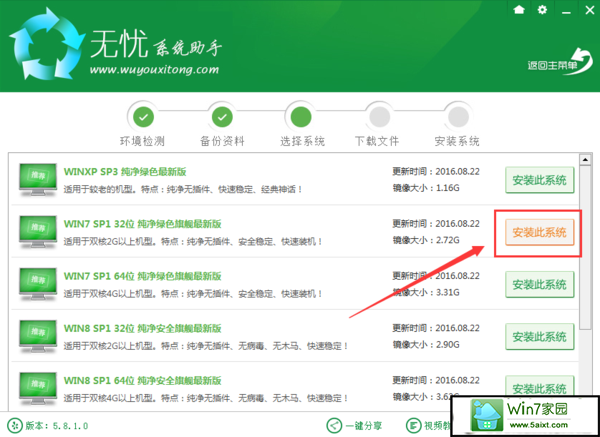Viewport: 600px width, 437px height.
Task: Open www.wuyouxitong.com website text
Action: coord(154,70)
